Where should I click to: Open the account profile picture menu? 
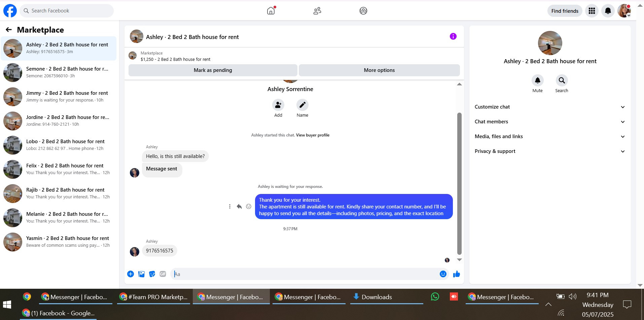click(x=624, y=11)
